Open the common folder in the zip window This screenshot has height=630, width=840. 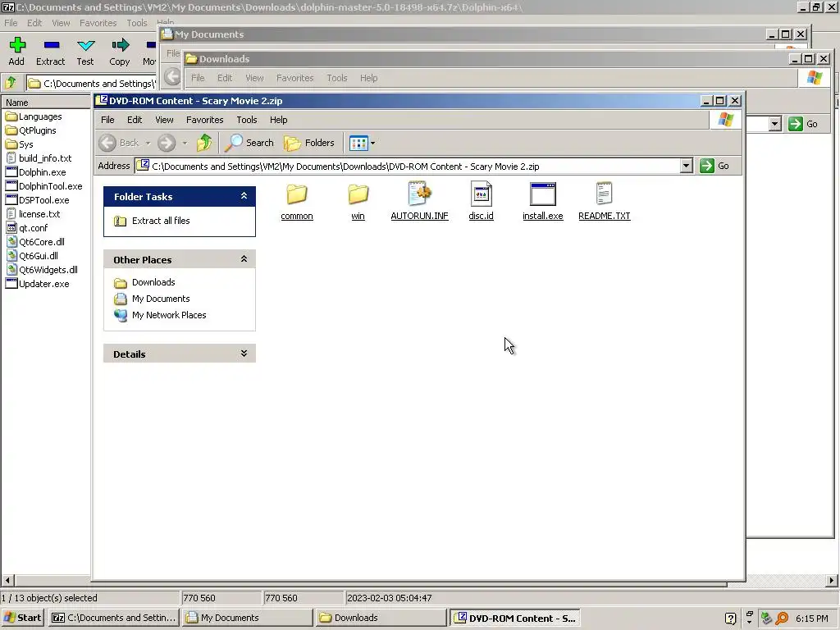297,202
